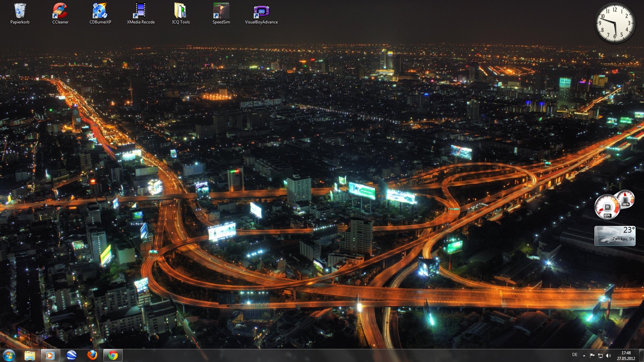Open Windows Media Player taskbar item
This screenshot has height=362, width=644.
[50, 355]
